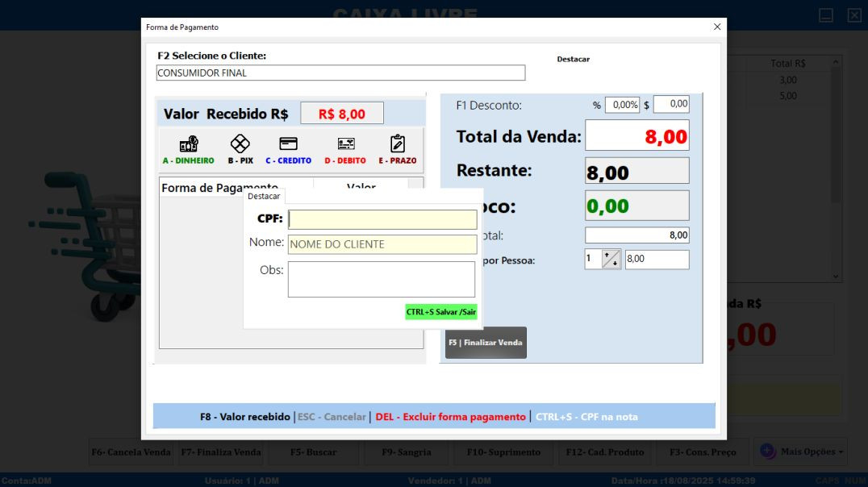Click the Valor Recebido R$ 8,00 box
The width and height of the screenshot is (868, 487).
pos(342,114)
